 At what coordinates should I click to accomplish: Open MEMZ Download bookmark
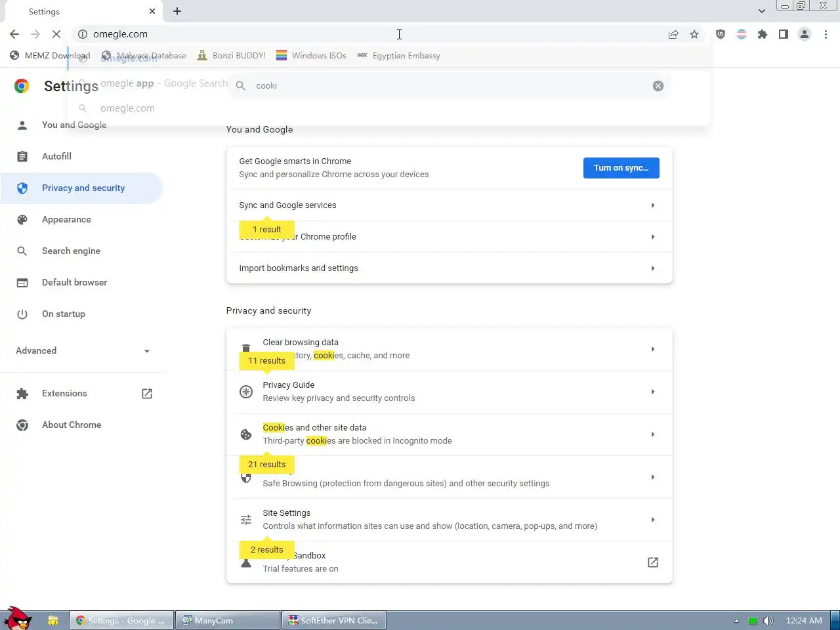pos(50,56)
